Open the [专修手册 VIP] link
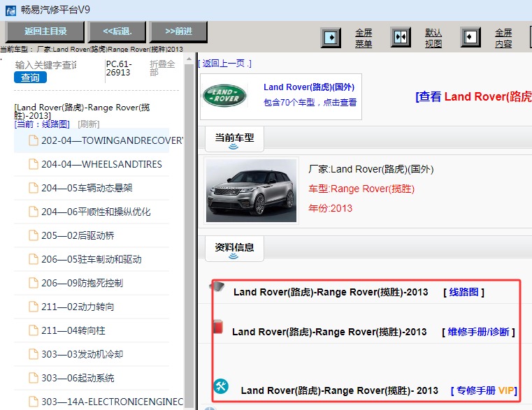Viewport: 532px width, 410px height. 484,390
